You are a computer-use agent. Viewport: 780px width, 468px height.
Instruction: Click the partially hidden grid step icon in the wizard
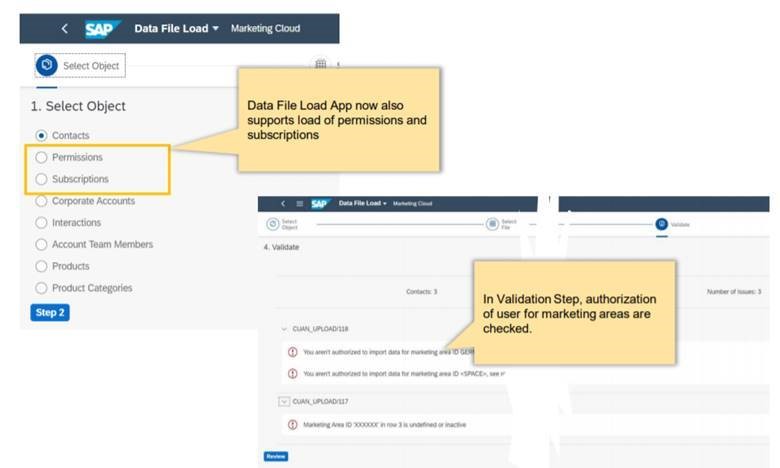[x=321, y=64]
